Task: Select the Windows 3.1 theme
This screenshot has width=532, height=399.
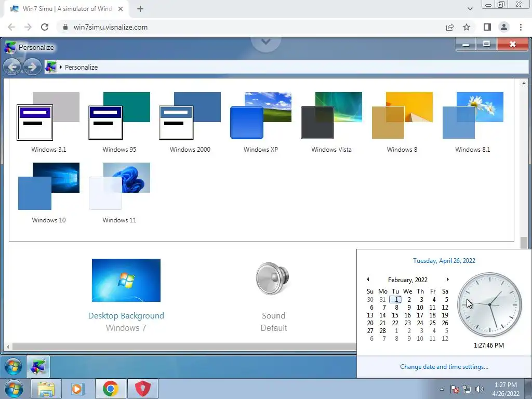Action: [48, 122]
